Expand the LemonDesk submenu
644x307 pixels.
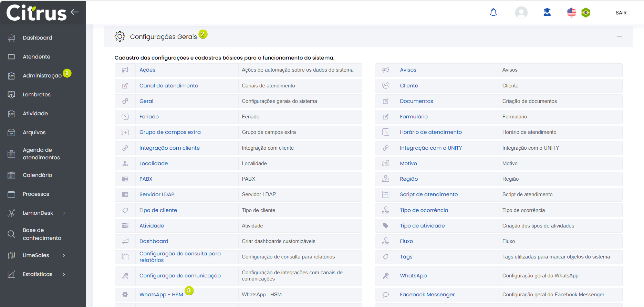pyautogui.click(x=64, y=213)
